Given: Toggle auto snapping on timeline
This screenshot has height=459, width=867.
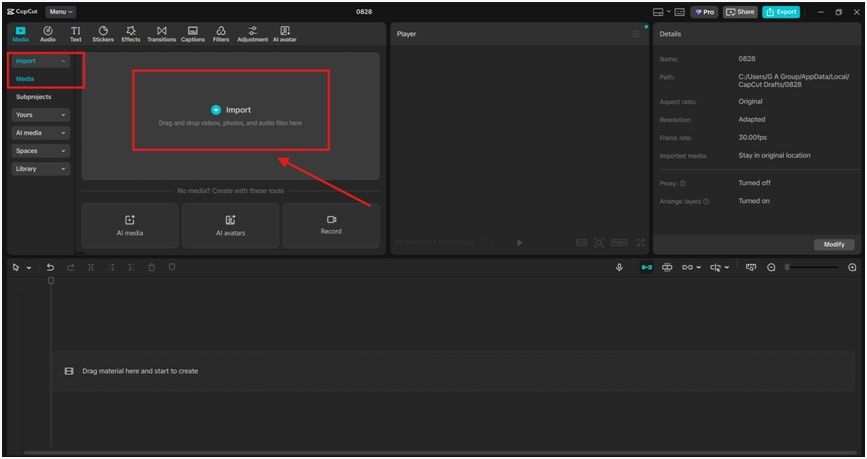Looking at the screenshot, I should pyautogui.click(x=667, y=268).
